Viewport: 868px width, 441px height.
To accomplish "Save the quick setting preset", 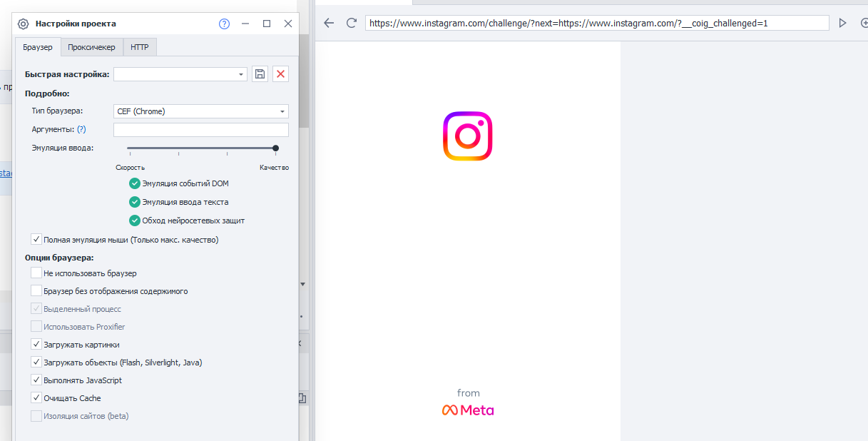I will pyautogui.click(x=260, y=74).
